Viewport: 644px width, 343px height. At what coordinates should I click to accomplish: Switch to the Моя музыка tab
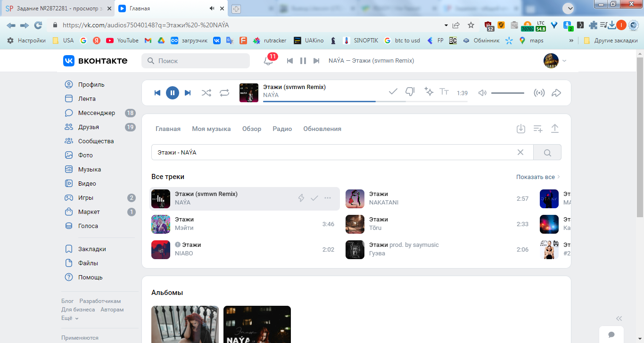tap(211, 129)
